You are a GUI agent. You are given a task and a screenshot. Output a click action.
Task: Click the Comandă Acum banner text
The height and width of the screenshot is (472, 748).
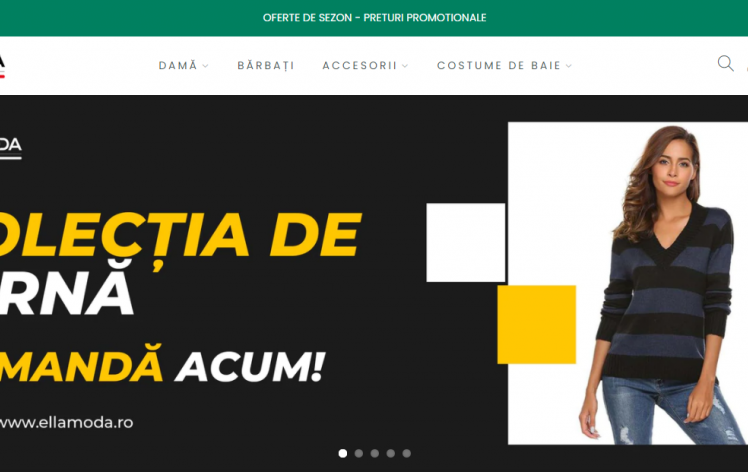[x=162, y=365]
